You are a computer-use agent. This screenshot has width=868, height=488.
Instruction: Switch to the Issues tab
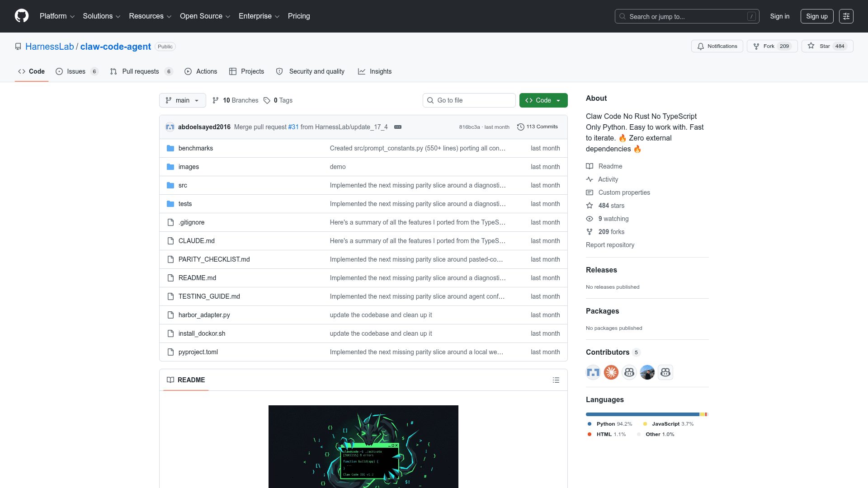(77, 71)
